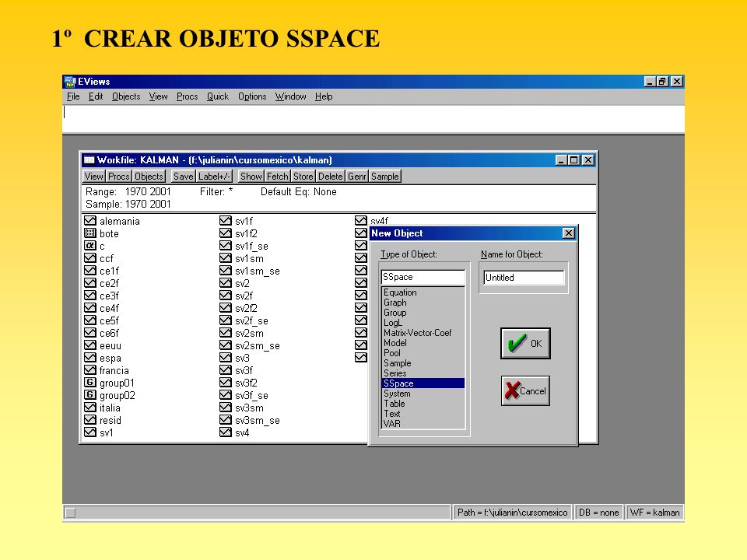Viewport: 747px width, 560px height.
Task: Select Equation in the object type list
Action: coord(423,292)
